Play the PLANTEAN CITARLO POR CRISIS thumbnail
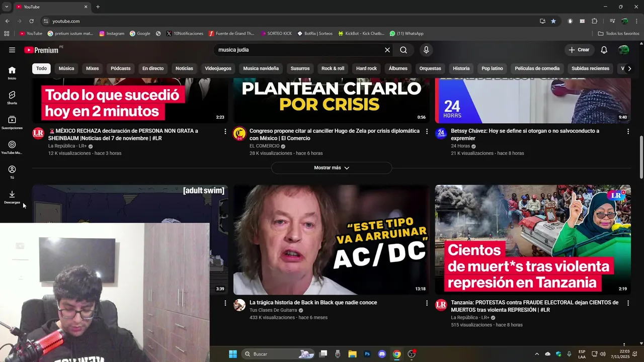644x362 pixels. pyautogui.click(x=332, y=101)
